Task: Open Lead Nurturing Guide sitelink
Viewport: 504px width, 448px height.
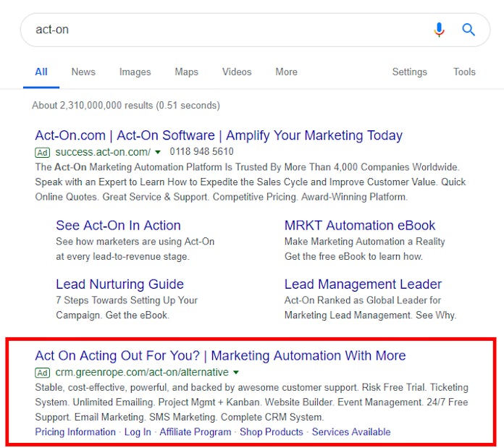Action: 119,284
